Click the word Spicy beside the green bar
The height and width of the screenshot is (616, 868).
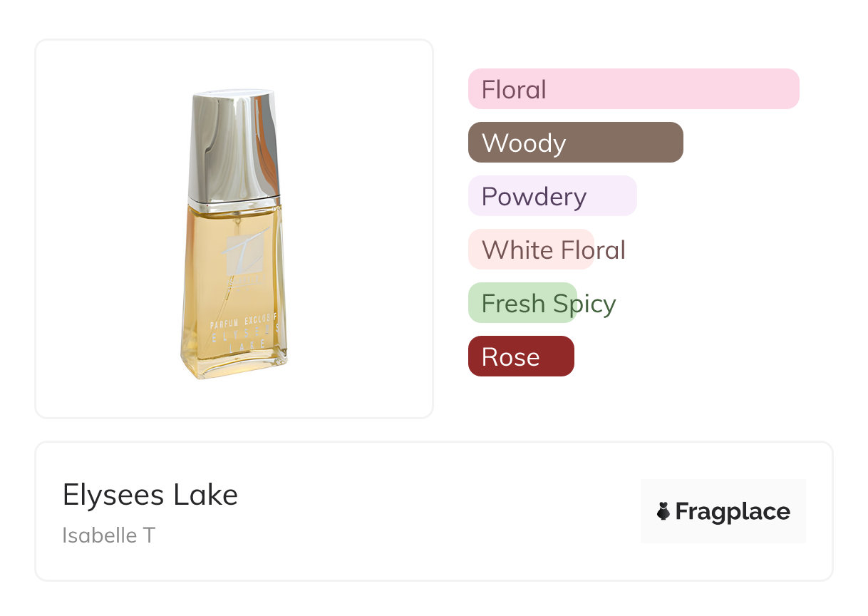coord(584,304)
